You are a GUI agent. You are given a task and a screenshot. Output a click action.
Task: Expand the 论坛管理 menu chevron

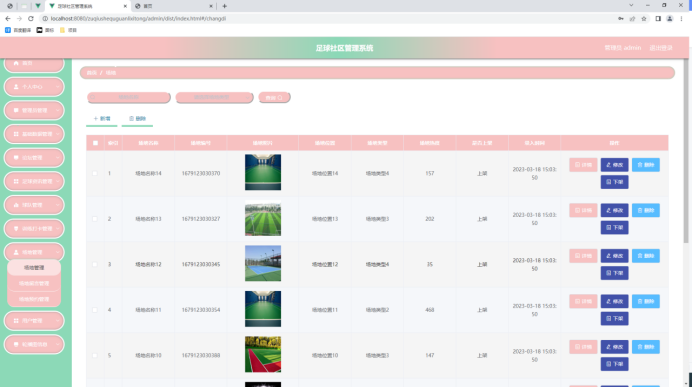pos(58,158)
